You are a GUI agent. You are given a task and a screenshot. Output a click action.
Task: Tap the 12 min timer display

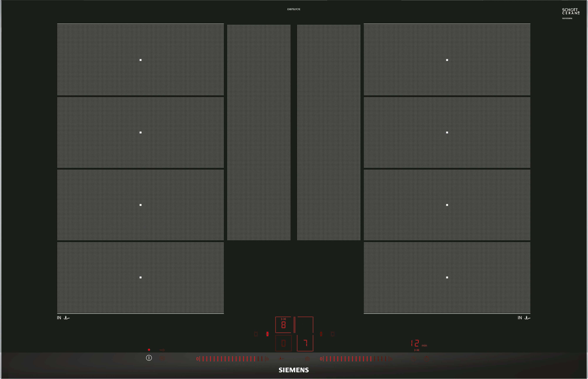[419, 343]
